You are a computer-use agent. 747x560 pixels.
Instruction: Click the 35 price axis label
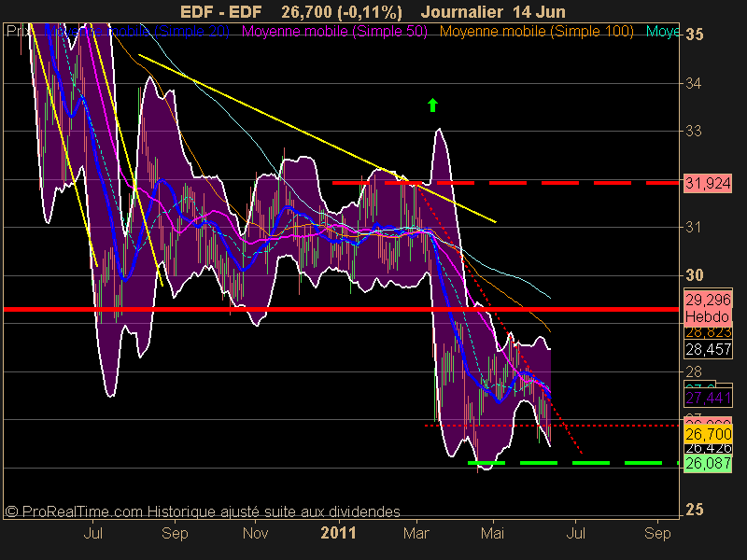pos(695,35)
